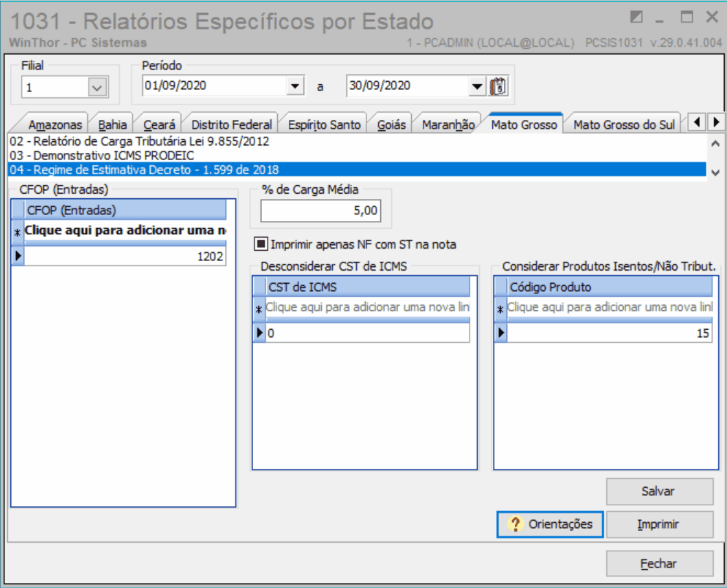Image resolution: width=727 pixels, height=588 pixels.
Task: Click the CST de ICMS column header
Action: pos(367,287)
